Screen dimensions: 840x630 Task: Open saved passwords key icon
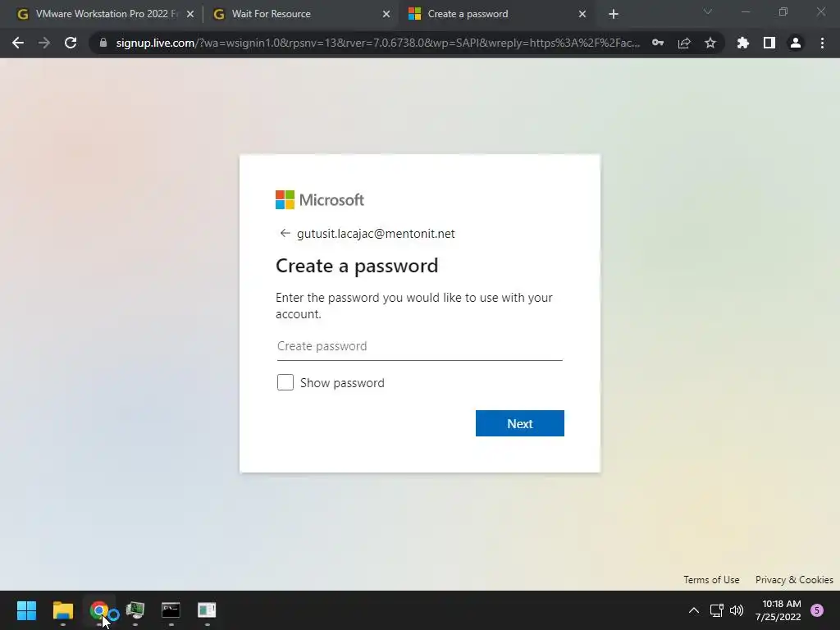tap(658, 43)
